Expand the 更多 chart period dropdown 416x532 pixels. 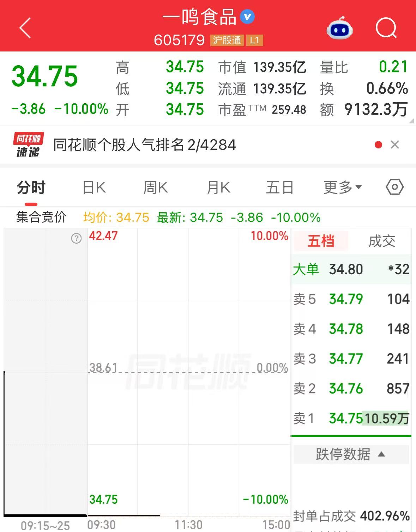click(343, 187)
